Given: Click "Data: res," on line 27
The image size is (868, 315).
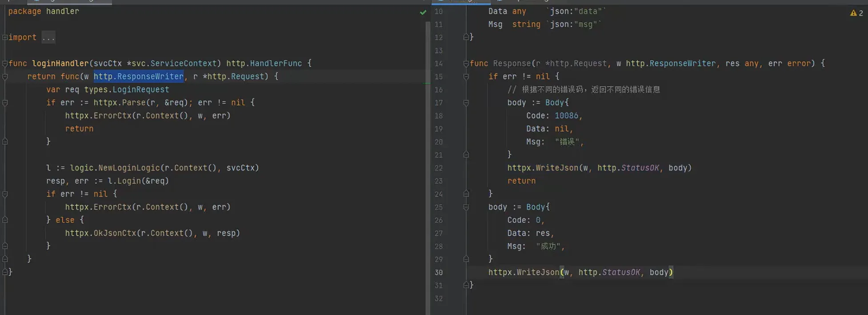Looking at the screenshot, I should (531, 233).
